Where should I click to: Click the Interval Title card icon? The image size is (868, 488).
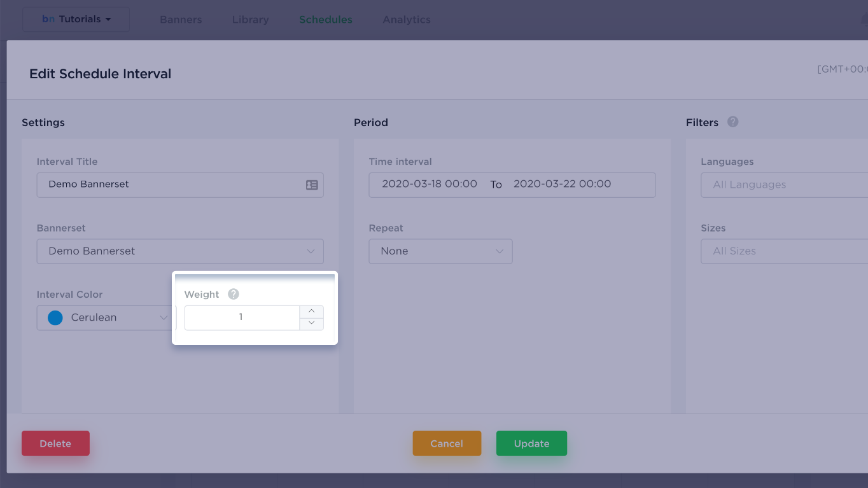pyautogui.click(x=312, y=185)
